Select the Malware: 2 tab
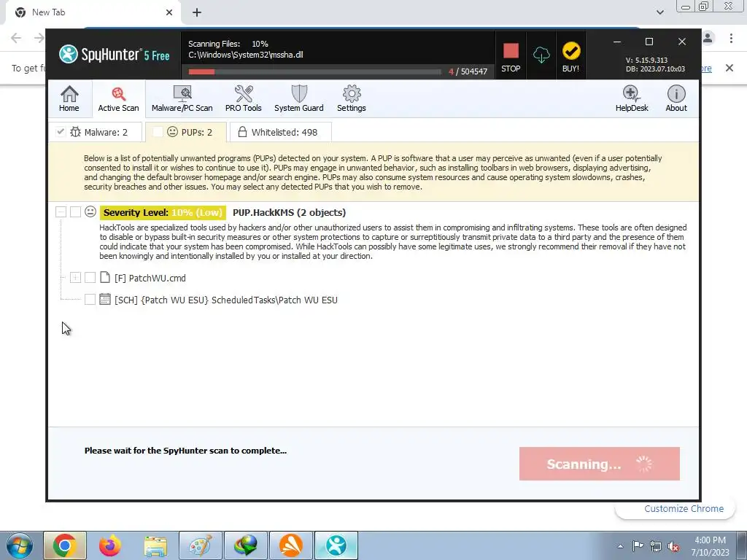 [x=96, y=132]
